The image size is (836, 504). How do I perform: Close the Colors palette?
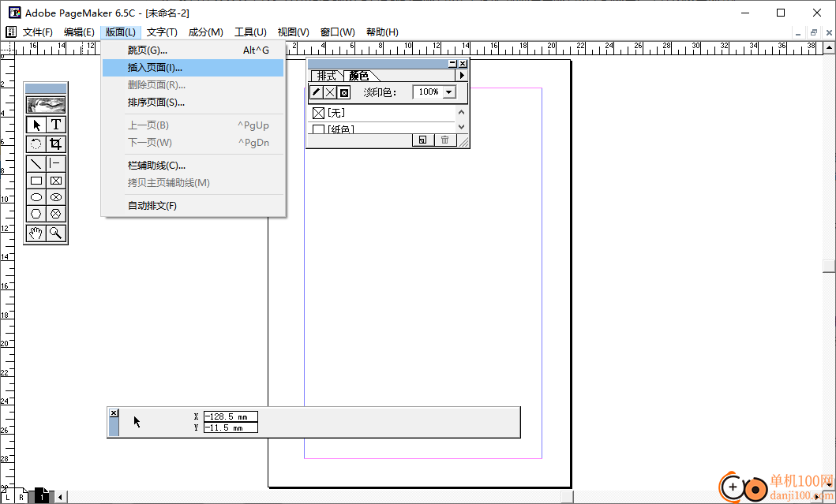point(463,63)
